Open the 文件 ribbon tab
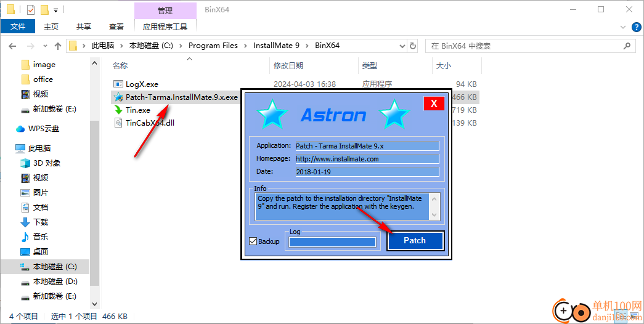 click(x=18, y=26)
